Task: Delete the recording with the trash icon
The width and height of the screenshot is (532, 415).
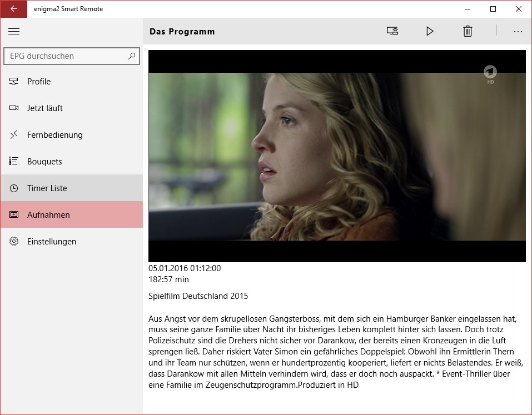Action: point(468,31)
